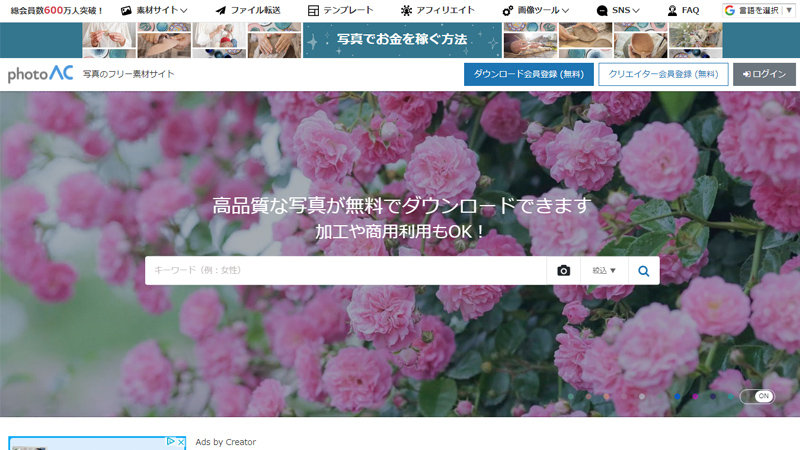This screenshot has width=800, height=450.
Task: Expand the 絞込 filter dropdown
Action: pyautogui.click(x=604, y=271)
